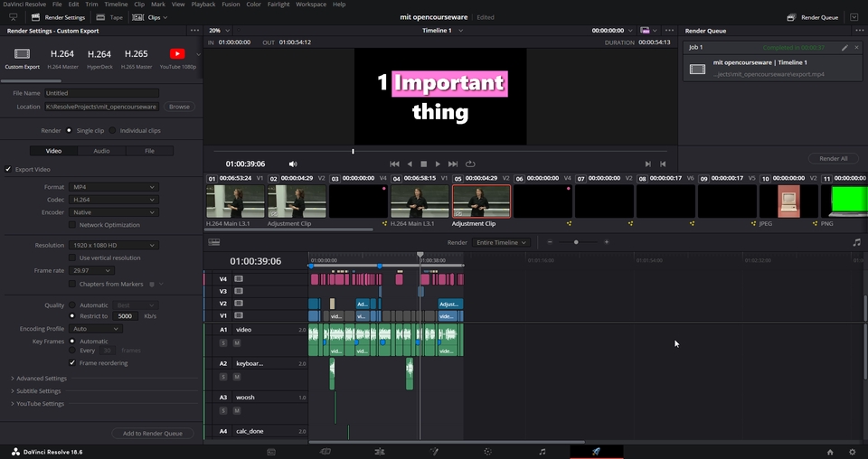This screenshot has width=868, height=459.
Task: Edit Job 1 with pencil icon
Action: click(844, 48)
